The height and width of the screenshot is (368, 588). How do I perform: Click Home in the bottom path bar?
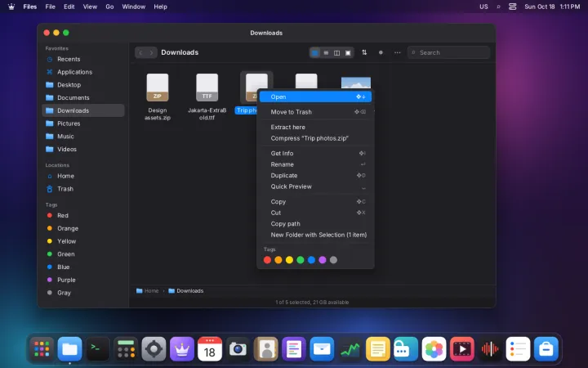coord(147,290)
